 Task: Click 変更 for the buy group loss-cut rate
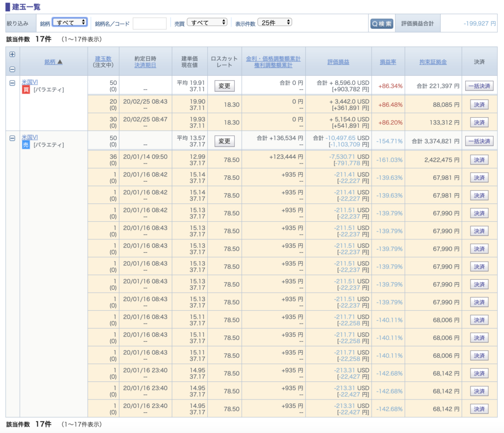[x=224, y=86]
